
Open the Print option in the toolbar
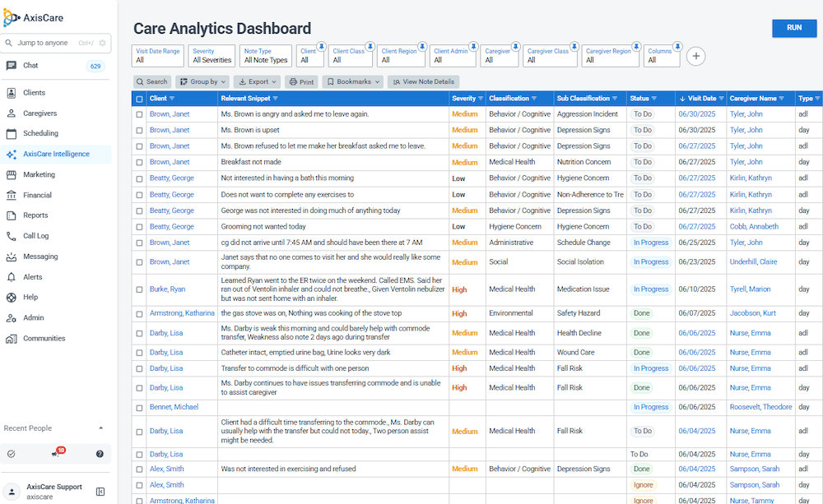click(302, 81)
